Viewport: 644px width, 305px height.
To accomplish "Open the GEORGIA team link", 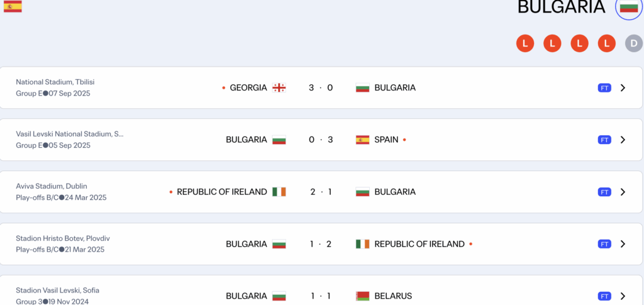I will point(248,88).
